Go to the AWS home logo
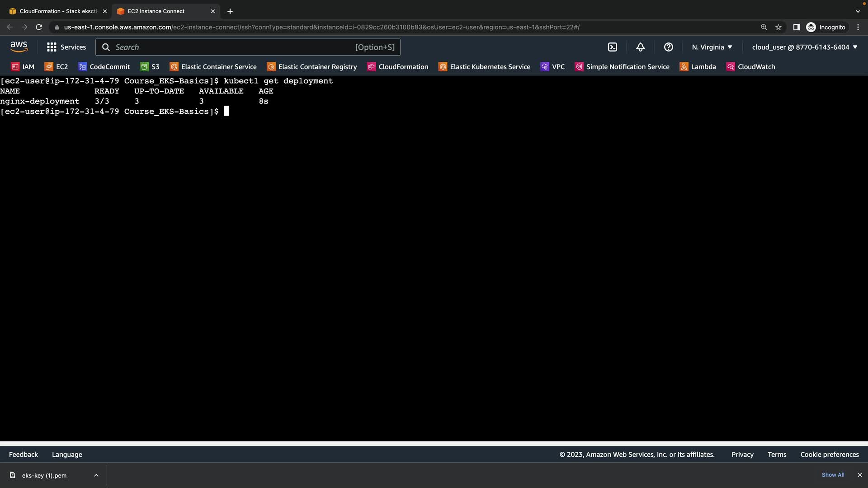868x488 pixels. click(x=19, y=47)
